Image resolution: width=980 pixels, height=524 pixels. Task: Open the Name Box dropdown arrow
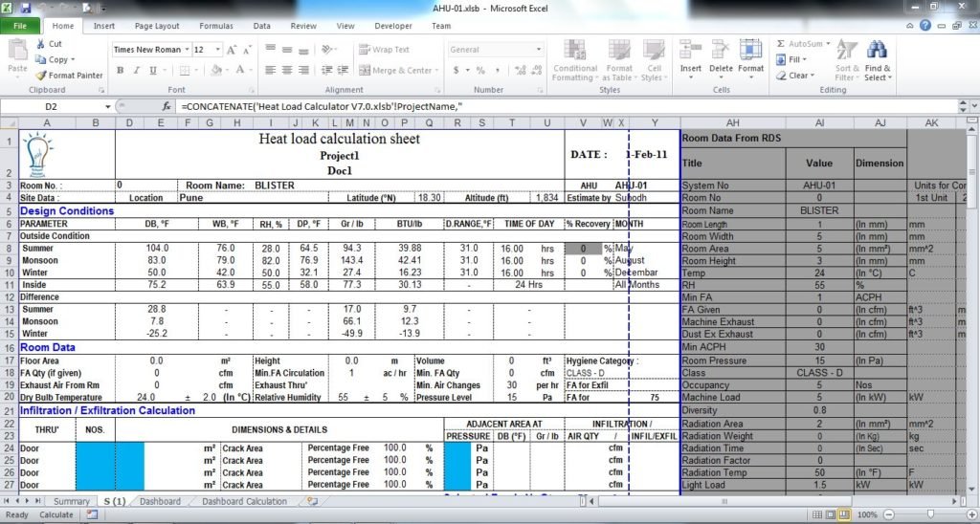(x=106, y=106)
